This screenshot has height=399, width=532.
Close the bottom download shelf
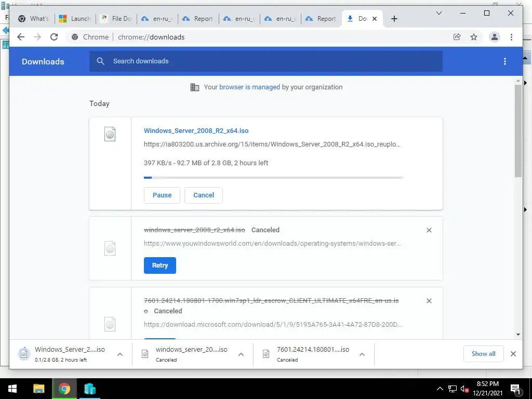(513, 354)
